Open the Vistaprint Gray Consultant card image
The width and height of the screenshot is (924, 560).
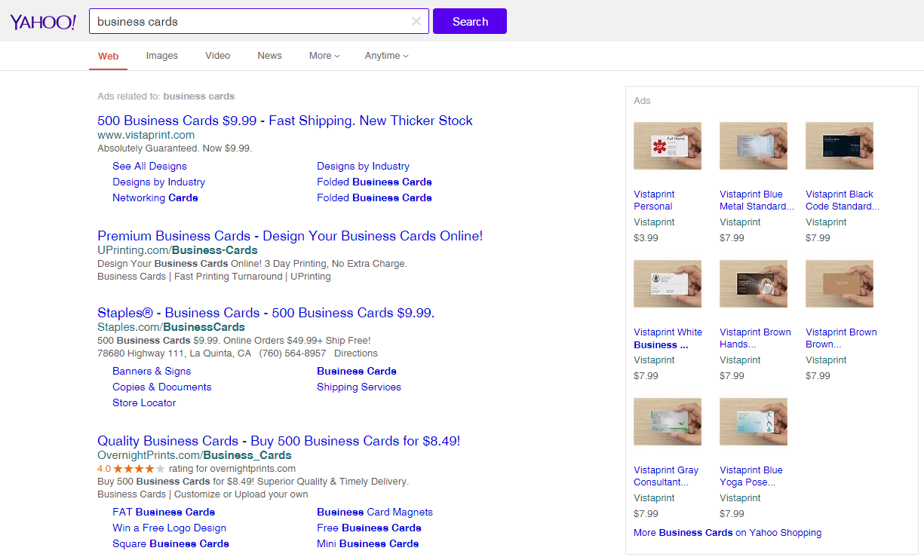click(667, 421)
